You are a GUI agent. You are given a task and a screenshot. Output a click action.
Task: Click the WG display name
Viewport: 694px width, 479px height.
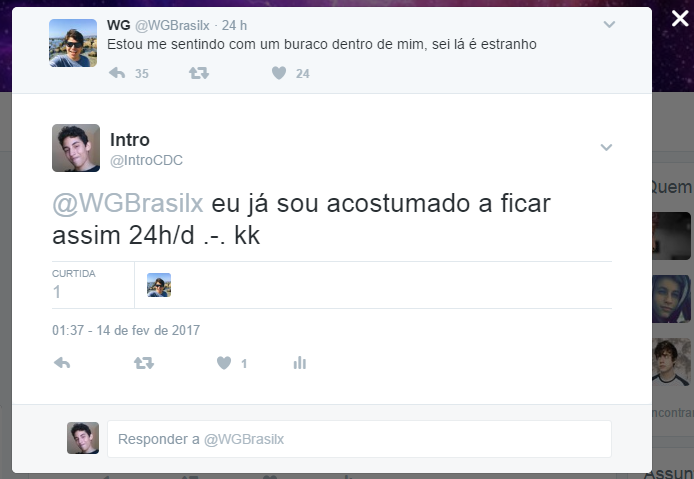pyautogui.click(x=118, y=25)
